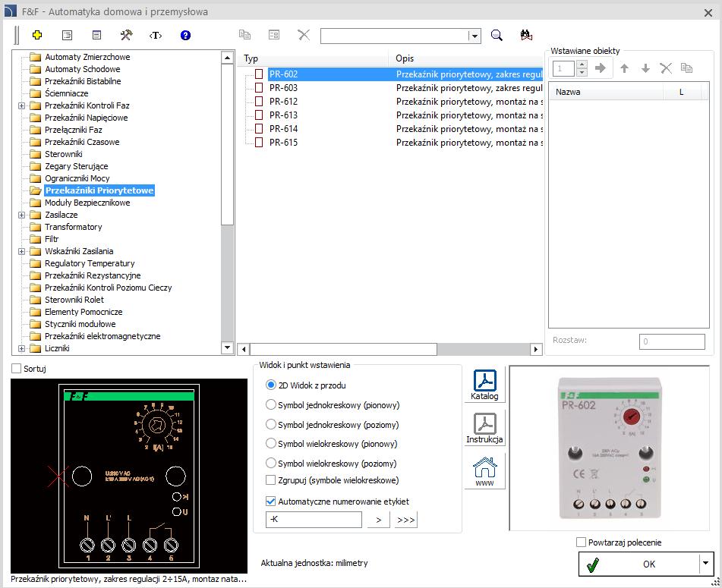This screenshot has width=722, height=588.
Task: Click the Opis column header
Action: (x=466, y=58)
